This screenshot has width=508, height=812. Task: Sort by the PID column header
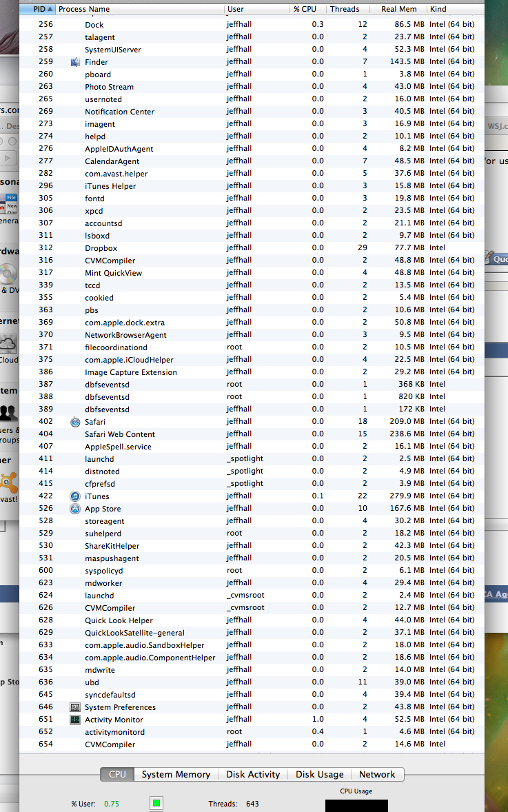(x=37, y=9)
